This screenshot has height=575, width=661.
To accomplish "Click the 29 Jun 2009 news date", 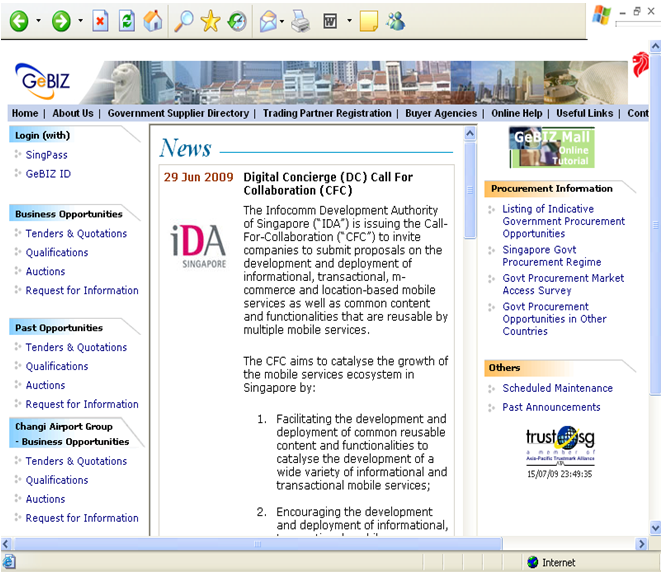I will click(198, 177).
